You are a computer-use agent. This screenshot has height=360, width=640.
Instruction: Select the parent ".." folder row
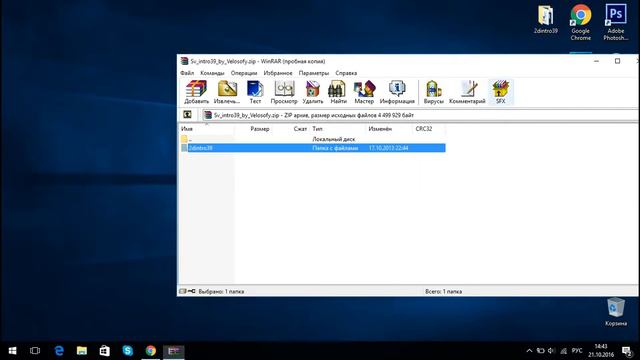point(313,139)
